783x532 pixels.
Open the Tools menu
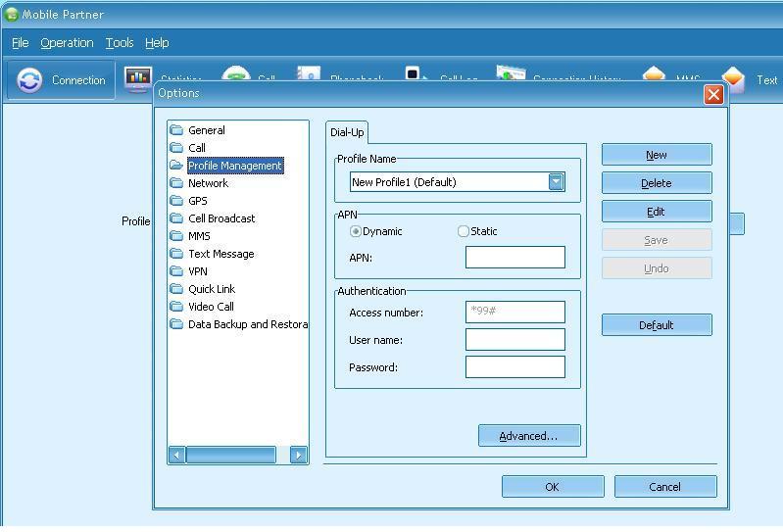tap(120, 43)
